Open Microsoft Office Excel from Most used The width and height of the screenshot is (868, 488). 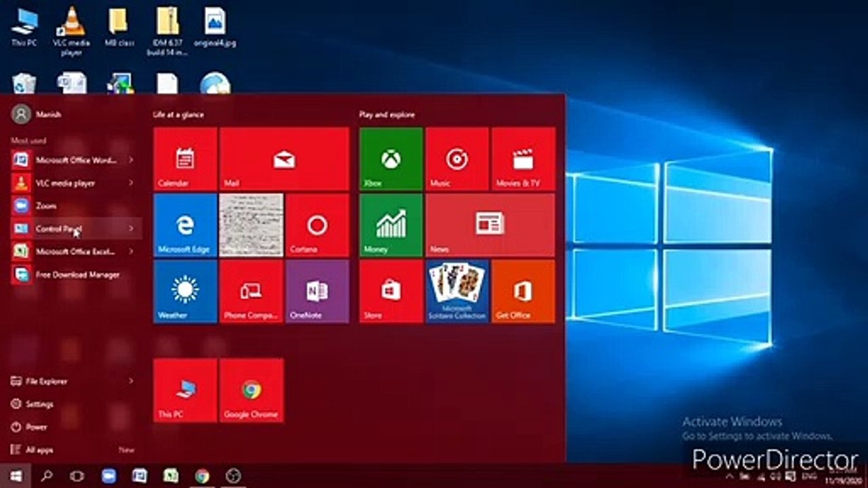click(x=75, y=251)
